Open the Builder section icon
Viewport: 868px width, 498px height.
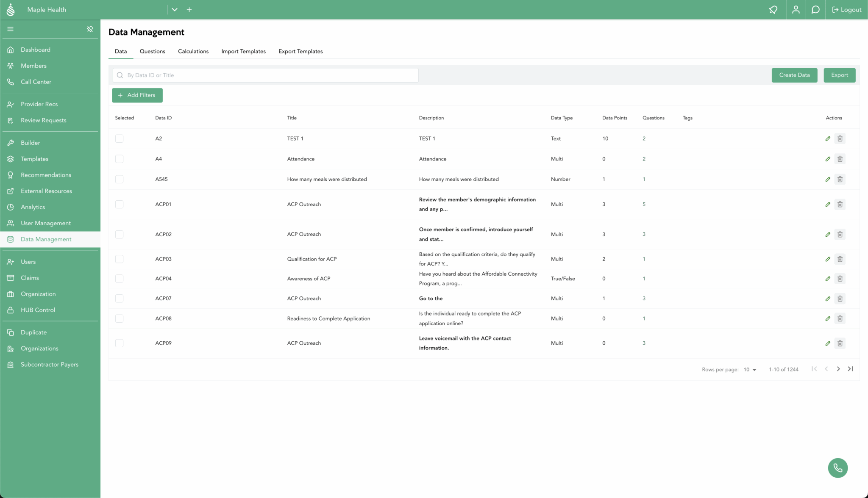pyautogui.click(x=11, y=143)
